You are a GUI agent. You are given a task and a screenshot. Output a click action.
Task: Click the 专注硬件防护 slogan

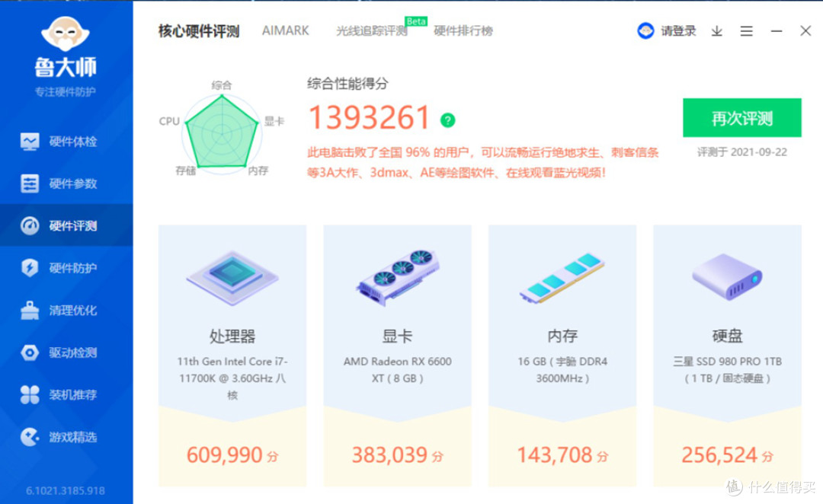click(x=66, y=92)
